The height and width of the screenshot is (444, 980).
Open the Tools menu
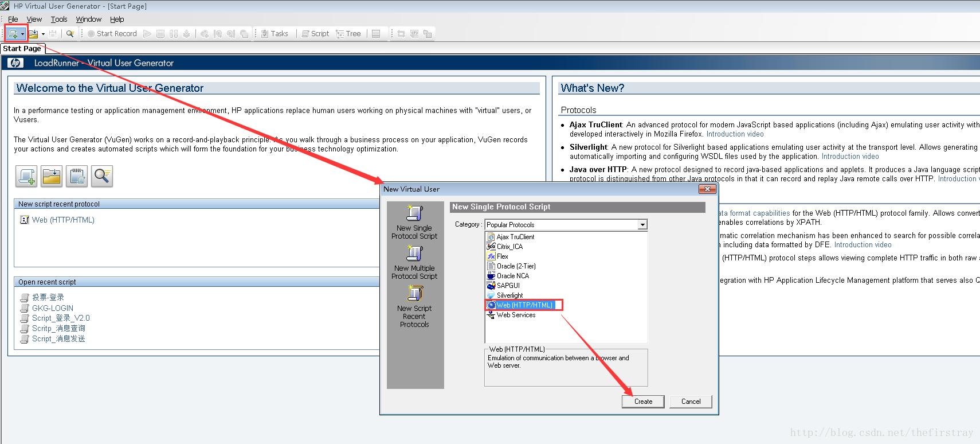click(59, 19)
